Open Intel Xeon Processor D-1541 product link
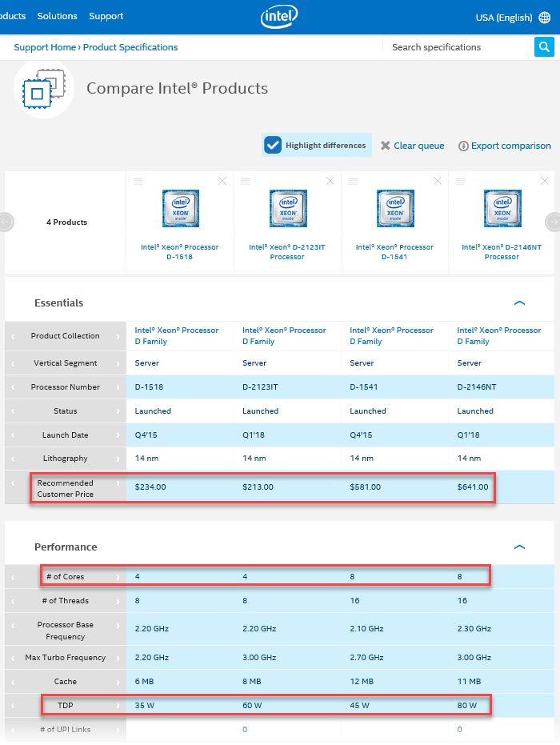The width and height of the screenshot is (560, 745). tap(394, 252)
